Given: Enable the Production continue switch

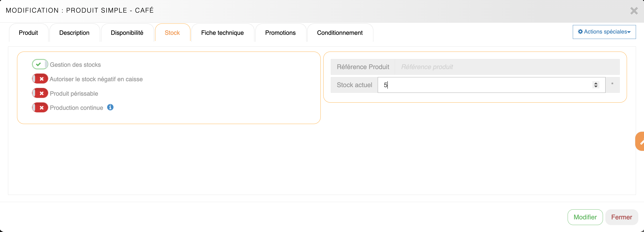Looking at the screenshot, I should coord(40,108).
